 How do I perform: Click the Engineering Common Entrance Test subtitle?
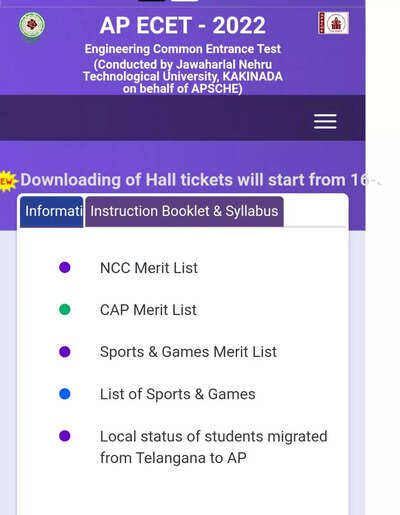(183, 49)
